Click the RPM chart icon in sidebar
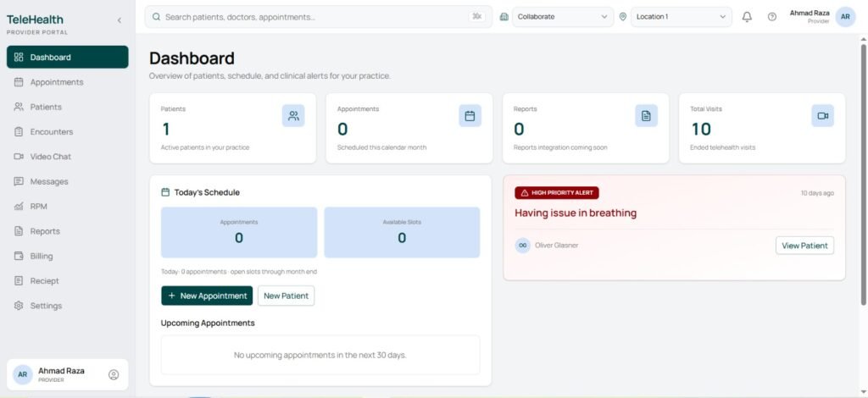868x398 pixels. [x=19, y=206]
